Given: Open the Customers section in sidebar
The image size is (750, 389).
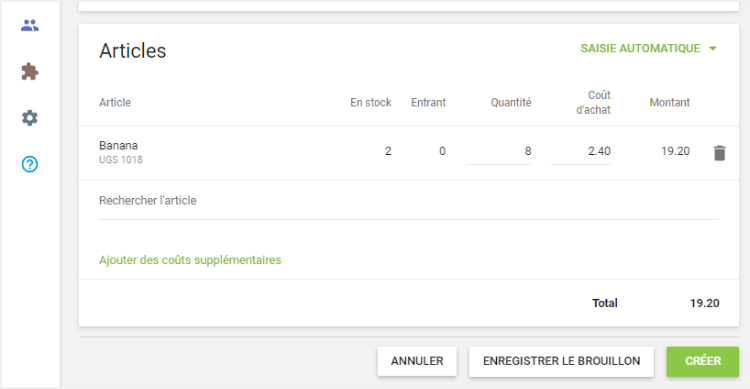Looking at the screenshot, I should point(30,25).
